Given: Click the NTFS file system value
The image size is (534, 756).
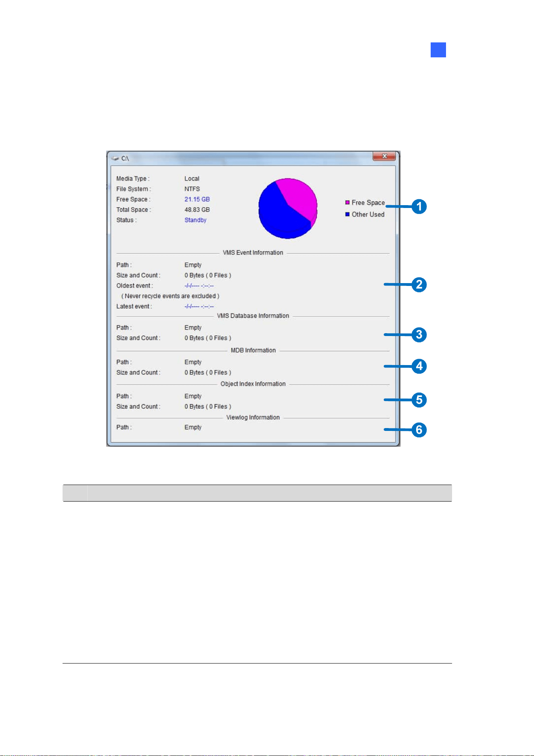Looking at the screenshot, I should 192,189.
